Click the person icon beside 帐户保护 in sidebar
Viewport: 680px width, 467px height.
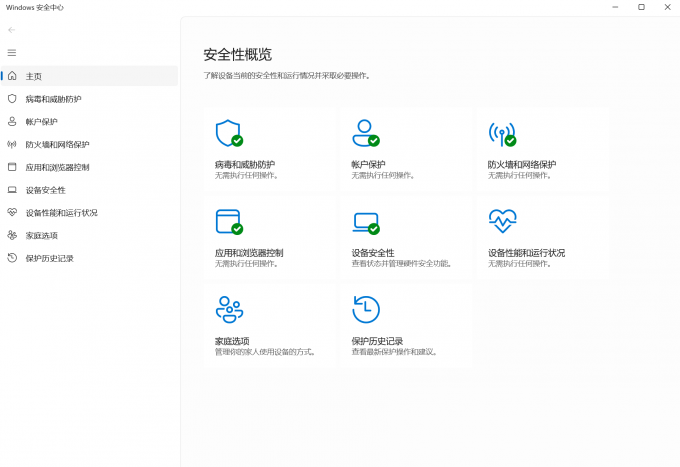click(12, 121)
